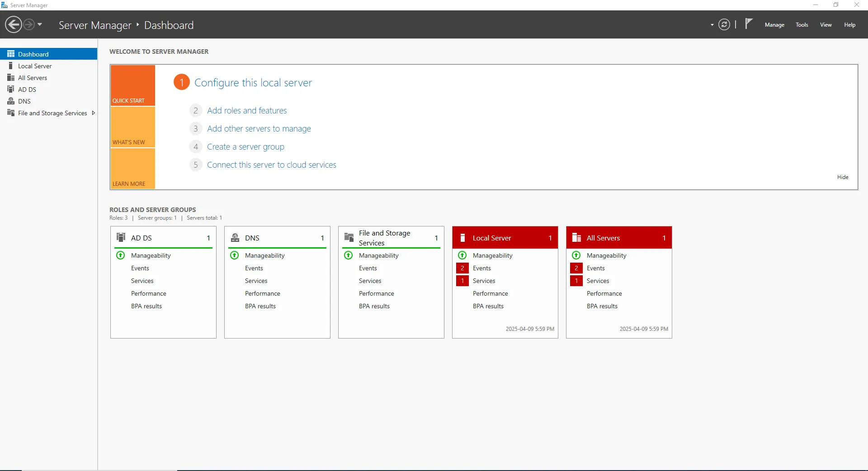This screenshot has width=868, height=471.
Task: Click the Refresh dashboard icon
Action: 724,24
